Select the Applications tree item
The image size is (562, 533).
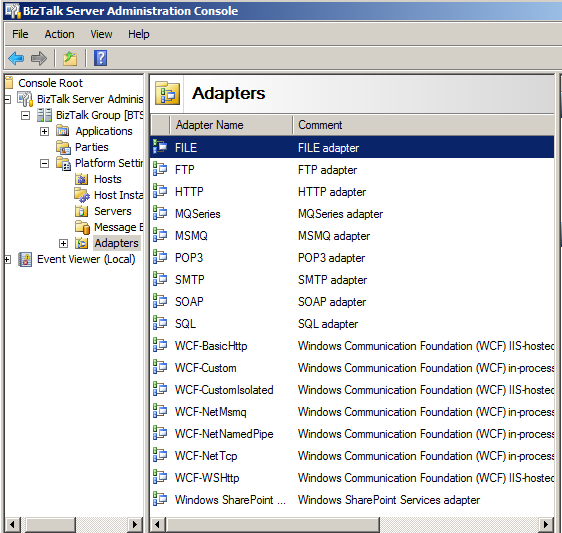pos(104,131)
